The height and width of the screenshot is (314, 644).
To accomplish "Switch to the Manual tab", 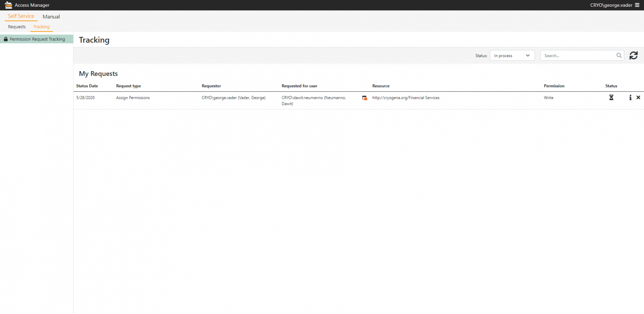I will [x=51, y=16].
